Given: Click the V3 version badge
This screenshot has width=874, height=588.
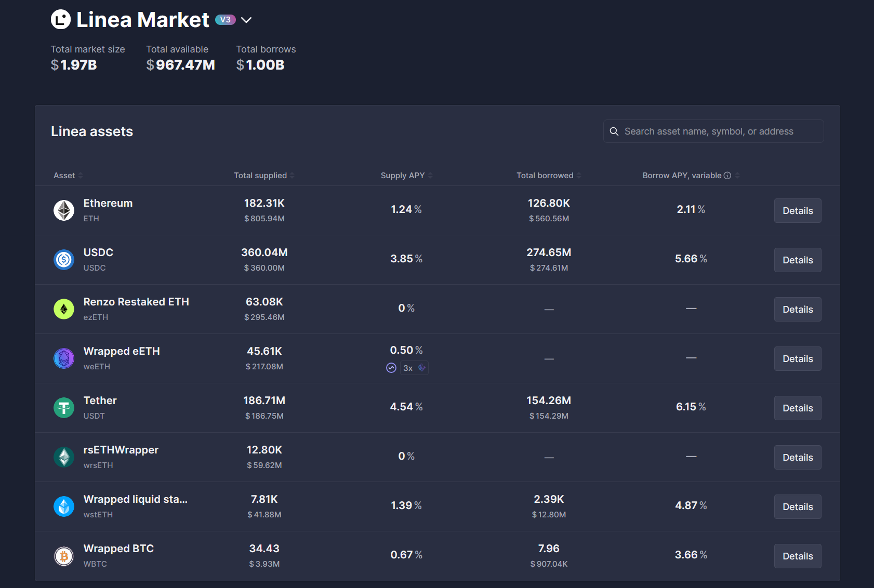Looking at the screenshot, I should click(225, 20).
